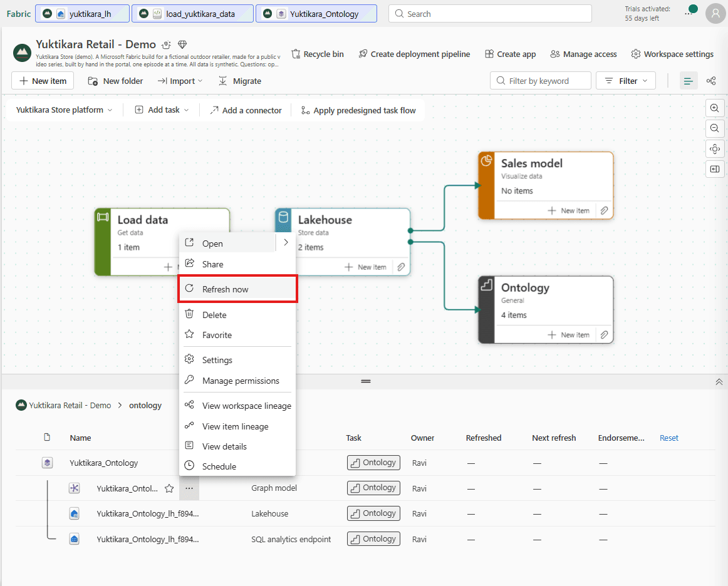728x586 pixels.
Task: Click the Fabric home link
Action: tap(19, 14)
